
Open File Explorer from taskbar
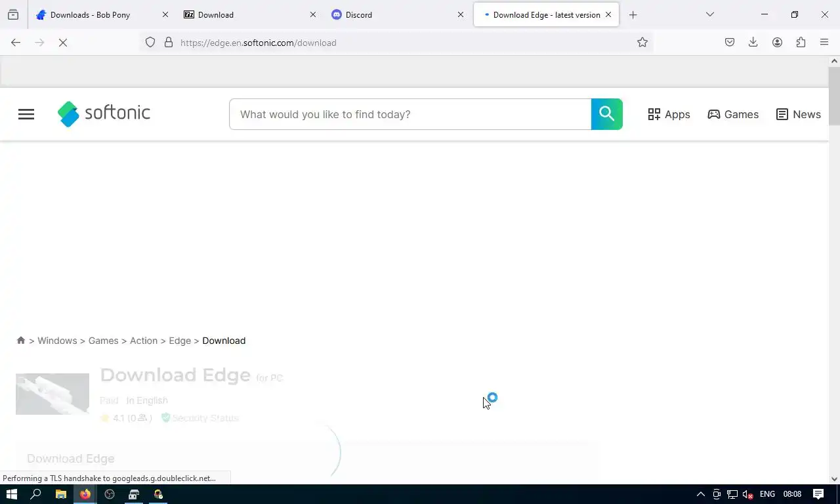click(x=60, y=494)
